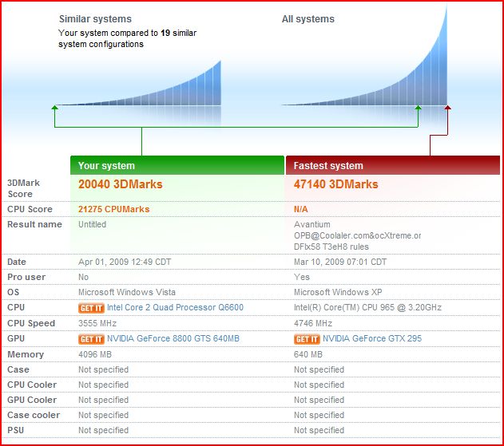Click the 4746 MHz CPU speed

313,323
